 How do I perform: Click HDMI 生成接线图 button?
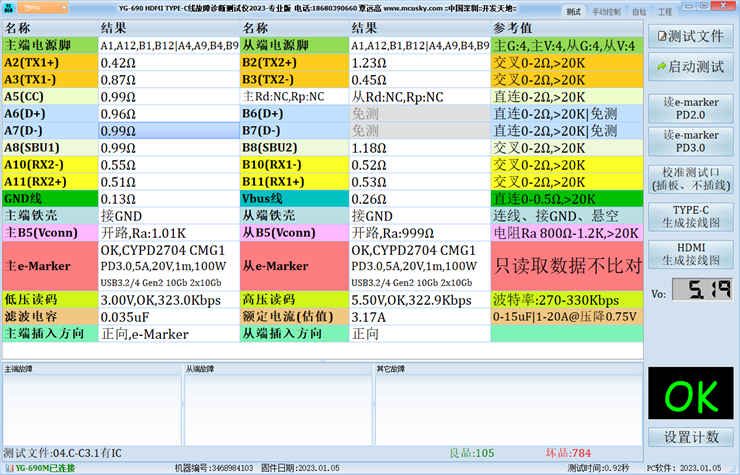point(688,253)
